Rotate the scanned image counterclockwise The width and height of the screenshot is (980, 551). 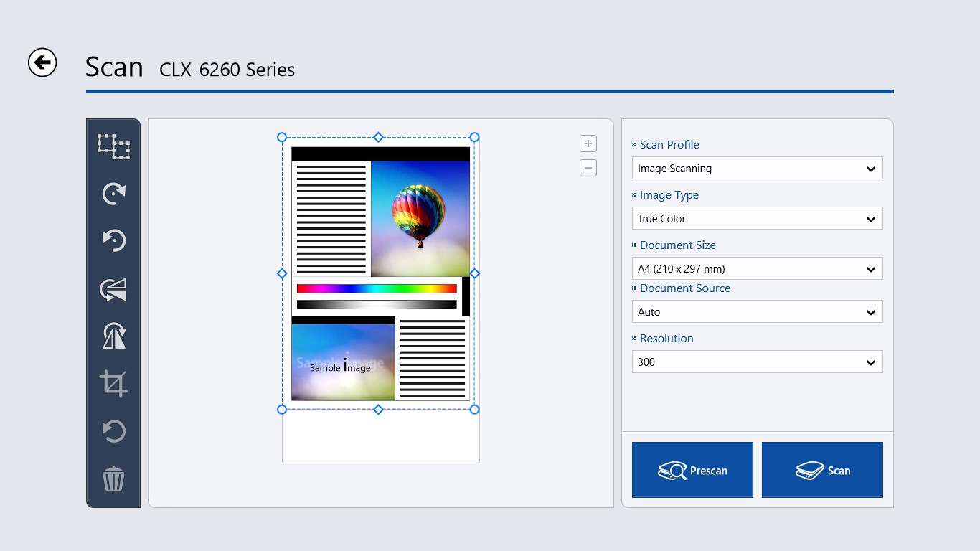click(x=113, y=240)
